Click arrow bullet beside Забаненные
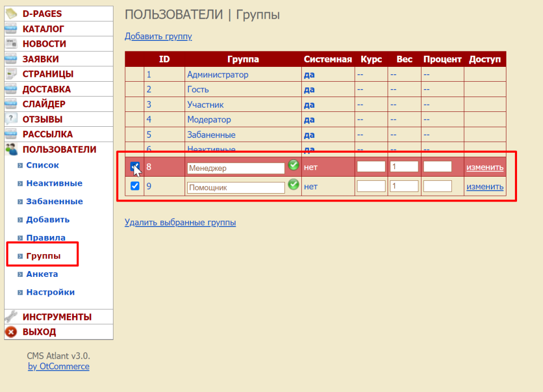 [20, 202]
